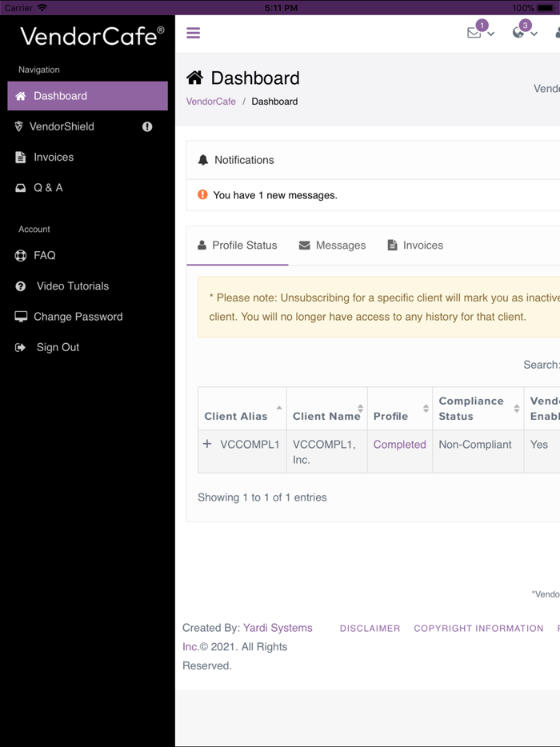
Task: Click Sign Out in the sidebar
Action: tap(88, 347)
